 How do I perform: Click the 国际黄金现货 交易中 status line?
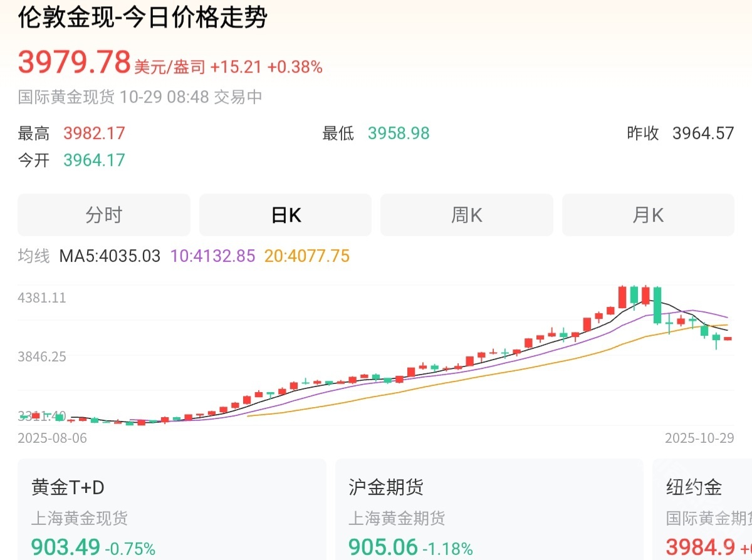pos(140,97)
